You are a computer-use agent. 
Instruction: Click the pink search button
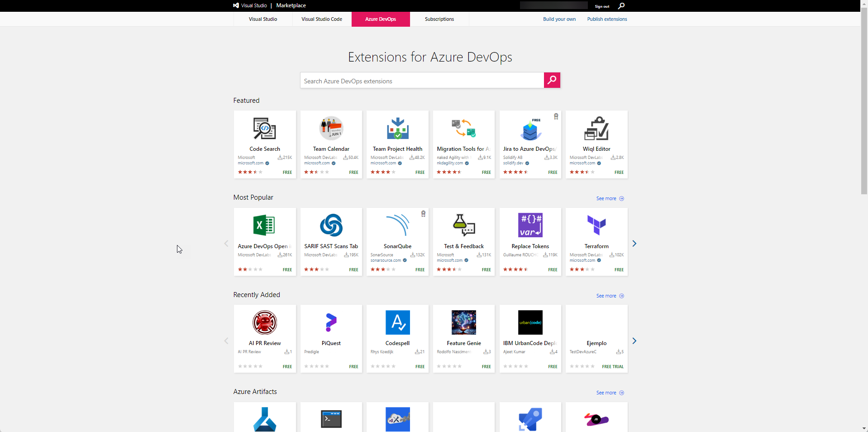pyautogui.click(x=551, y=80)
